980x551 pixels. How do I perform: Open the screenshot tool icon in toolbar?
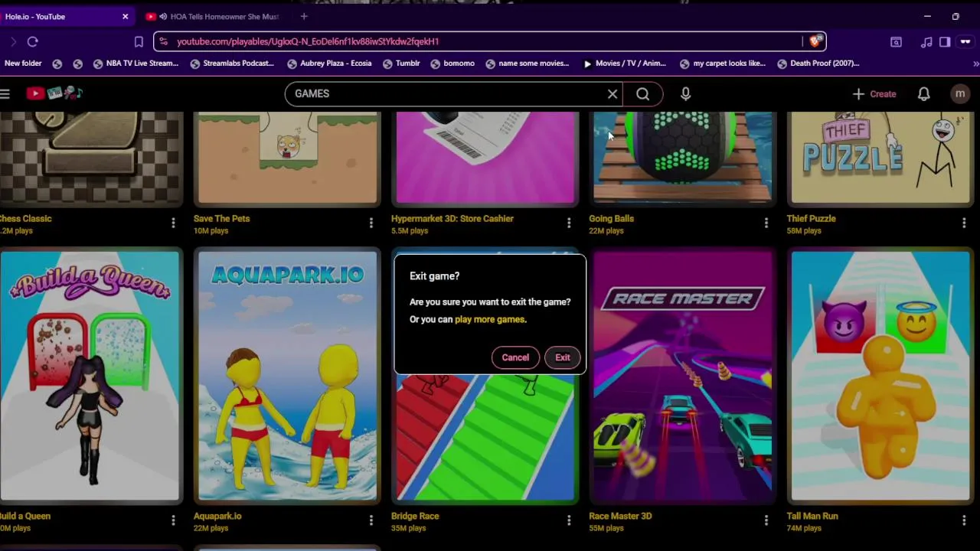coord(896,41)
